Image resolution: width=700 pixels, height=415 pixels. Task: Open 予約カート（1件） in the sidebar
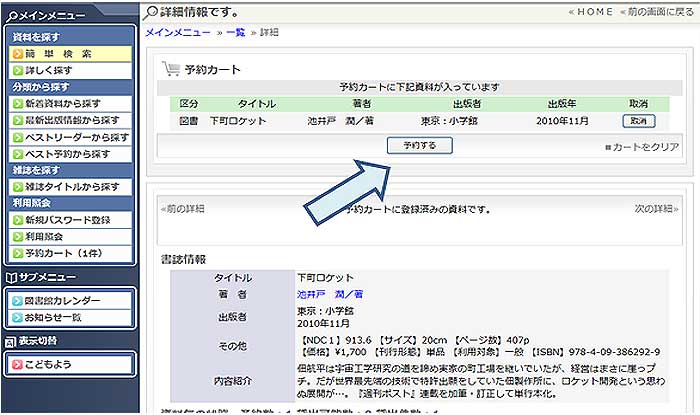pyautogui.click(x=63, y=253)
